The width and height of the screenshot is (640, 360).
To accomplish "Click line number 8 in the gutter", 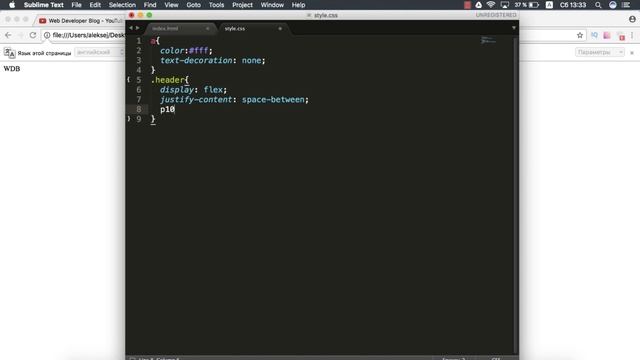I will coord(139,109).
